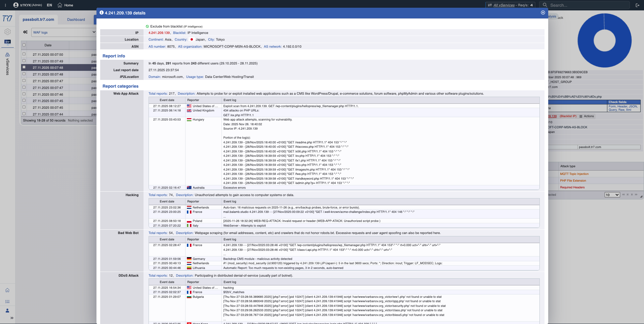
Task: Click the Japan flag dot in Location row
Action: 192,40
